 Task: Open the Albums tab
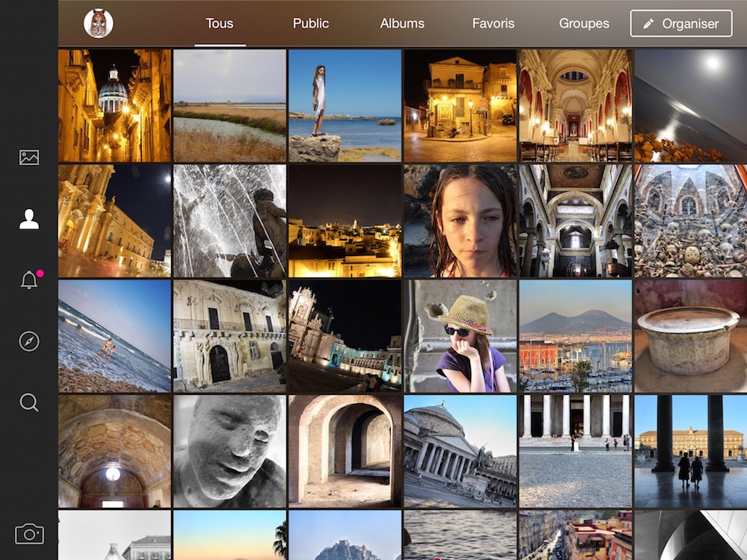[402, 23]
